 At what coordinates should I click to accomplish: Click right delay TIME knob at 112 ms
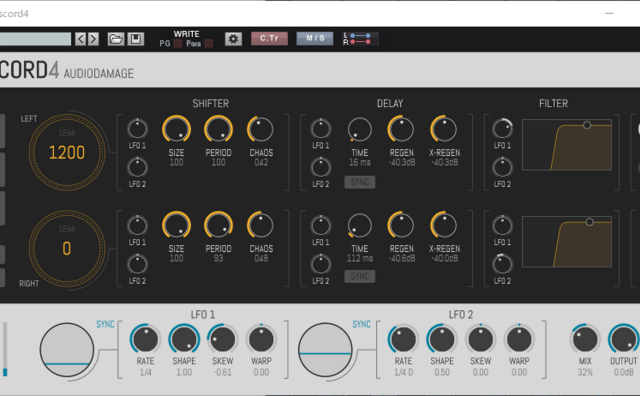tap(360, 225)
